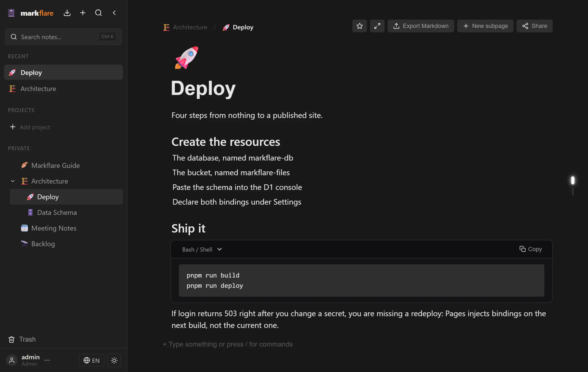The width and height of the screenshot is (588, 372).
Task: Click 'The database, named markflare-db' line
Action: click(x=233, y=158)
